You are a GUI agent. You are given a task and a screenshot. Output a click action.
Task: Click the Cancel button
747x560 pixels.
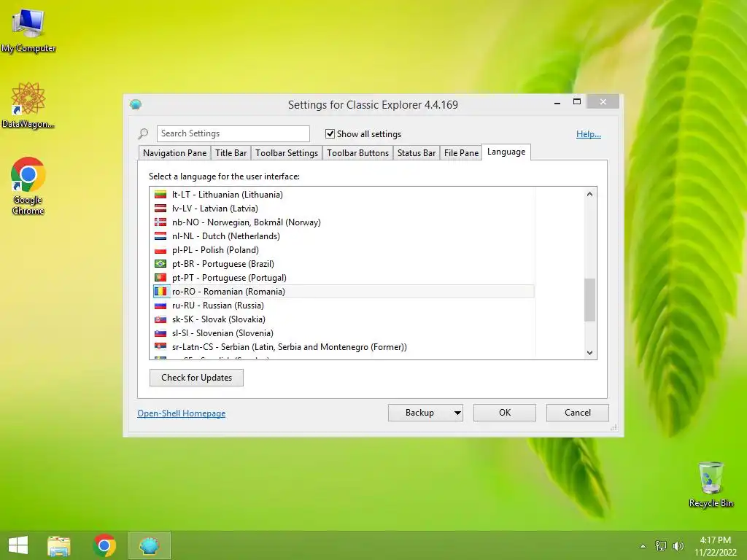click(x=578, y=413)
